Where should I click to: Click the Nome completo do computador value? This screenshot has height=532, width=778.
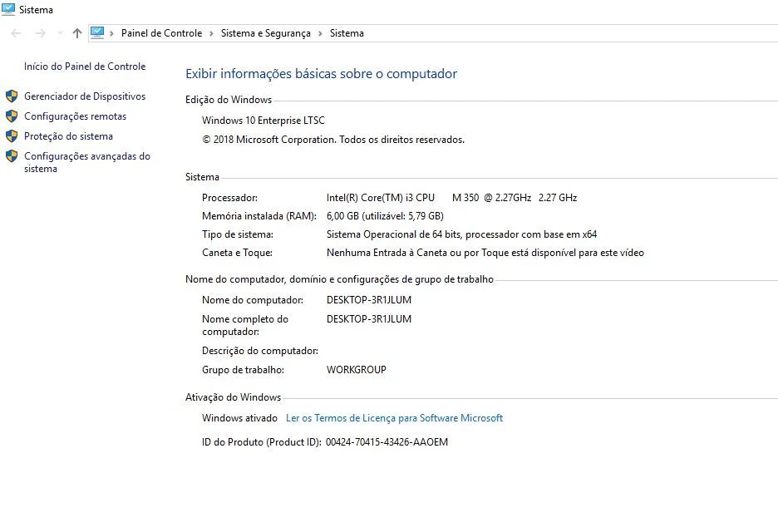[369, 319]
